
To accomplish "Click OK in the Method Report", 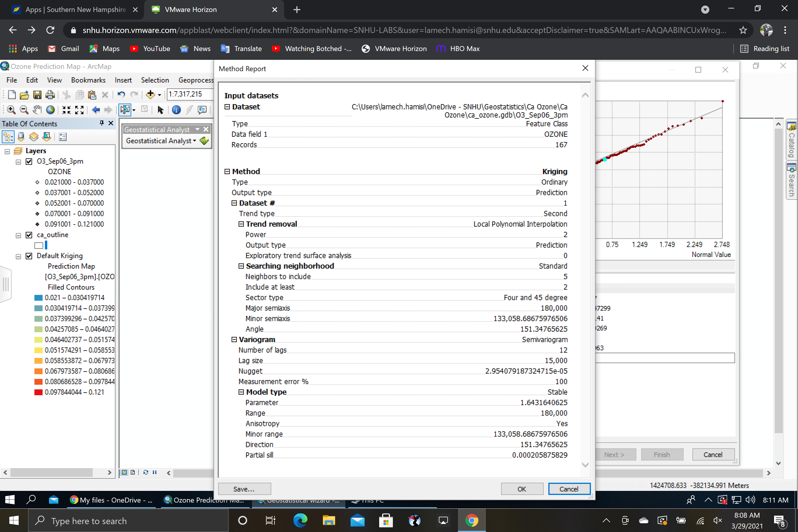I will tap(522, 489).
